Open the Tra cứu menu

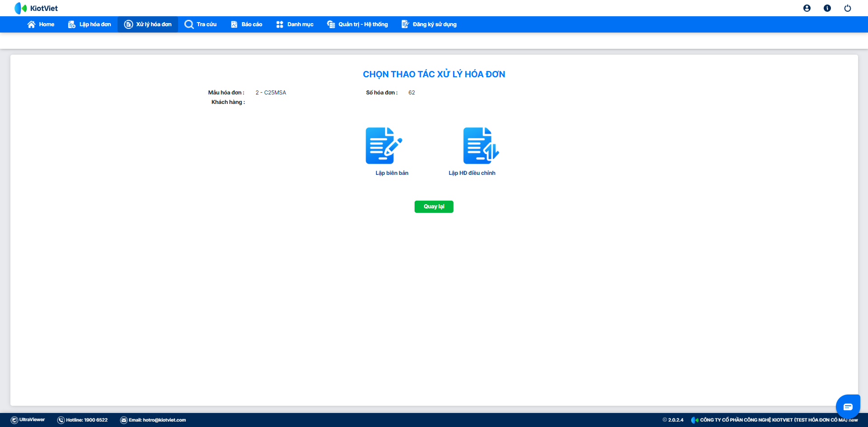click(201, 24)
